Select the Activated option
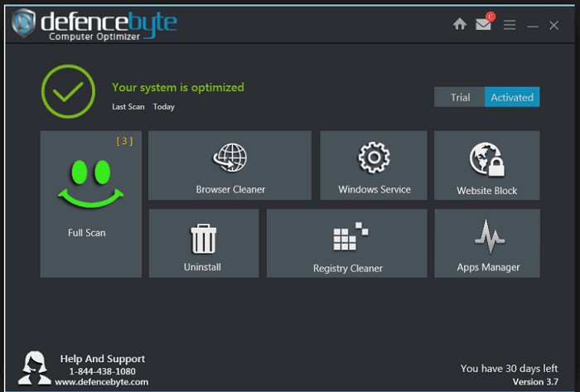This screenshot has height=392, width=580. click(512, 97)
